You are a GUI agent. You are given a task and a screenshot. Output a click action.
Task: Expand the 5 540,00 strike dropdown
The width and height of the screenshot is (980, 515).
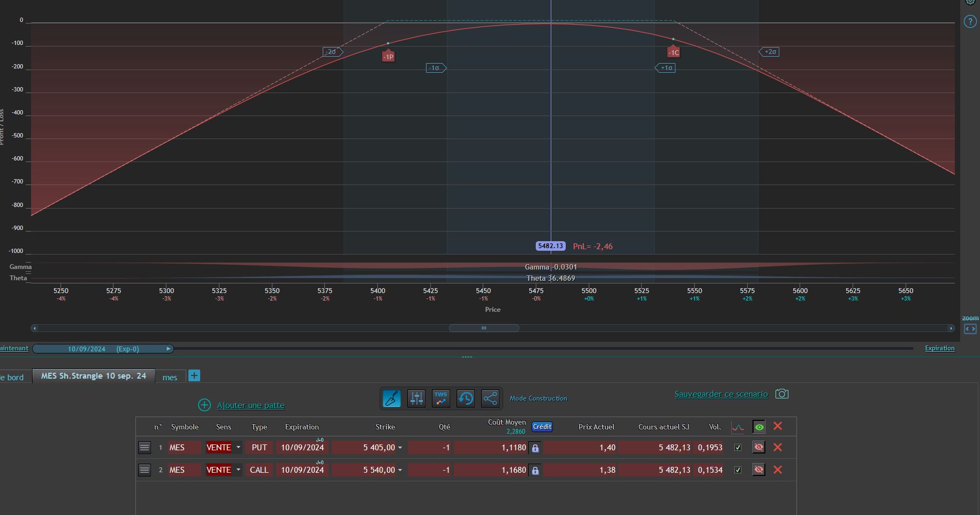pyautogui.click(x=400, y=470)
